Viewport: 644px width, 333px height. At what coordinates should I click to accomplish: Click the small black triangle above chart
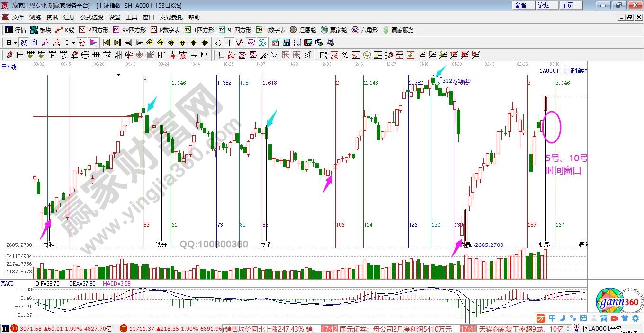point(119,75)
